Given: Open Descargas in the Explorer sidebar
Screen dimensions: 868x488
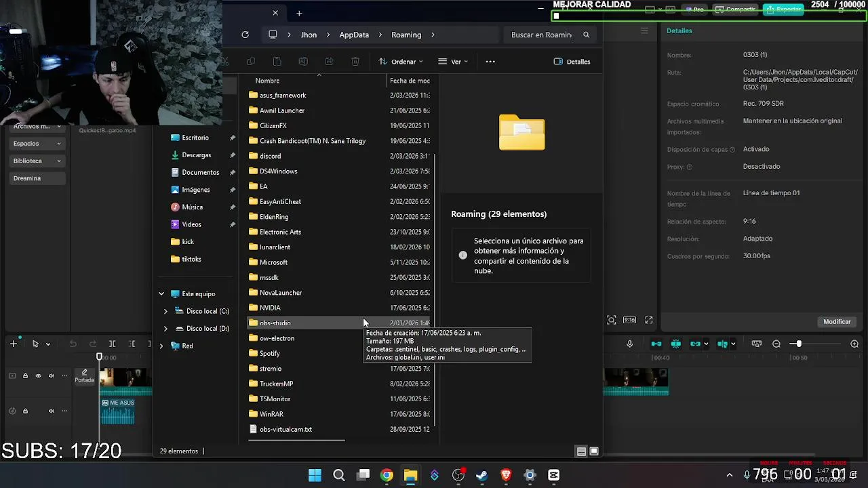Looking at the screenshot, I should (196, 155).
